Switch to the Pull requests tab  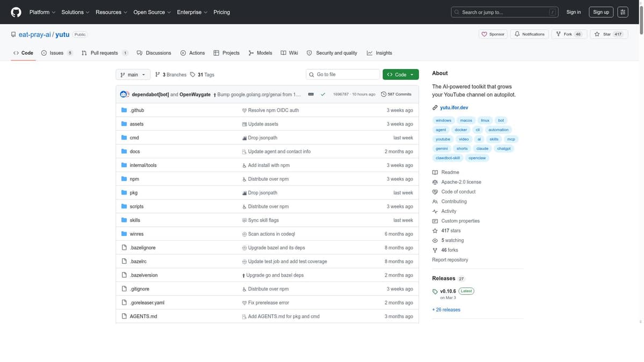coord(104,53)
